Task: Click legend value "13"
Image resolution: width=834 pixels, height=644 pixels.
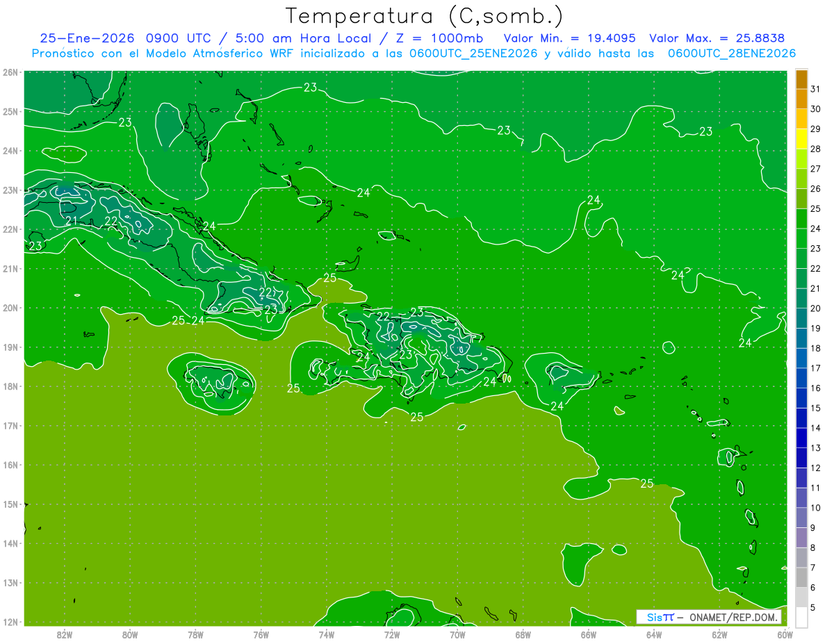Action: point(815,448)
